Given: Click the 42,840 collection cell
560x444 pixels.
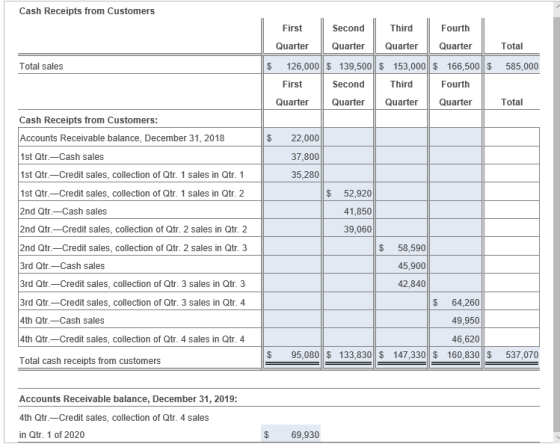Looking at the screenshot, I should (x=401, y=284).
